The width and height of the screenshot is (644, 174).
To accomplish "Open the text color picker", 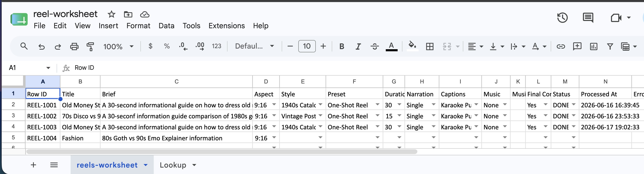I will point(392,47).
